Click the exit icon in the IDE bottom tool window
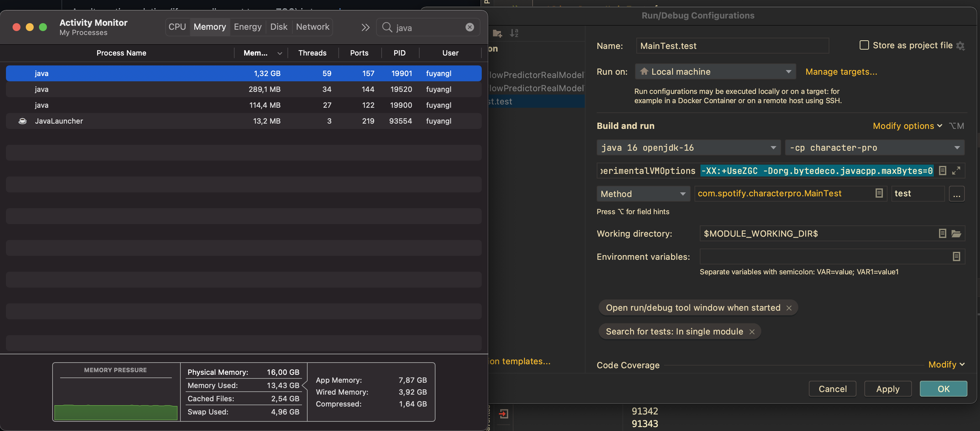The width and height of the screenshot is (980, 431). (504, 414)
